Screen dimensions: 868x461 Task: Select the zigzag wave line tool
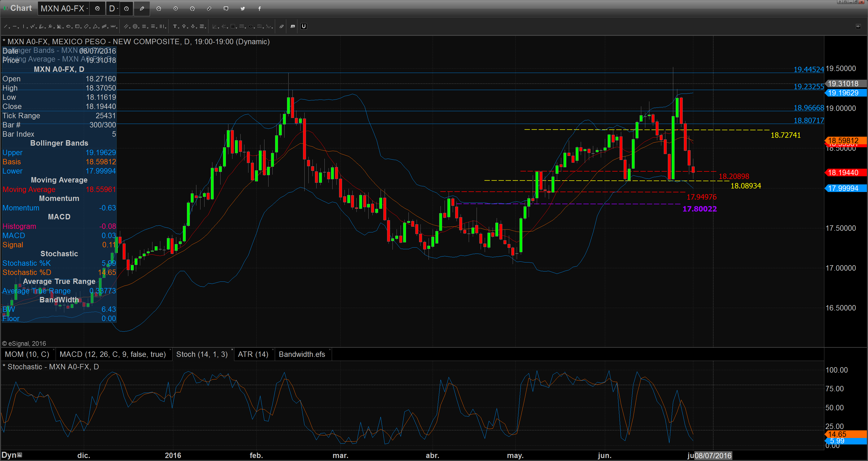click(x=32, y=26)
